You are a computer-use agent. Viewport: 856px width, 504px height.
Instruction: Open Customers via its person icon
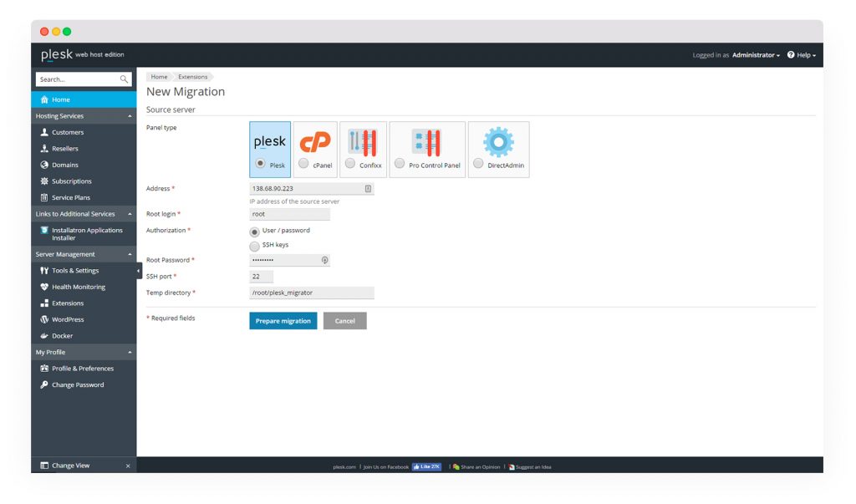point(44,132)
